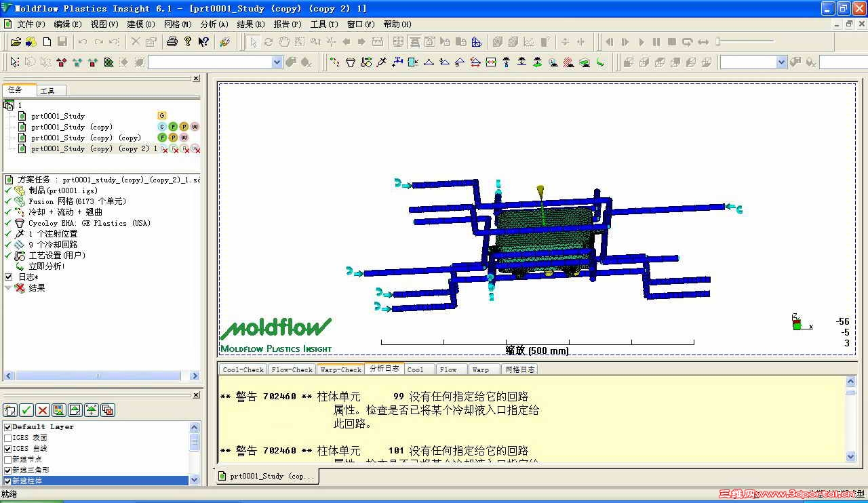Image resolution: width=868 pixels, height=503 pixels.
Task: Select the rotate view tool
Action: pyautogui.click(x=269, y=41)
